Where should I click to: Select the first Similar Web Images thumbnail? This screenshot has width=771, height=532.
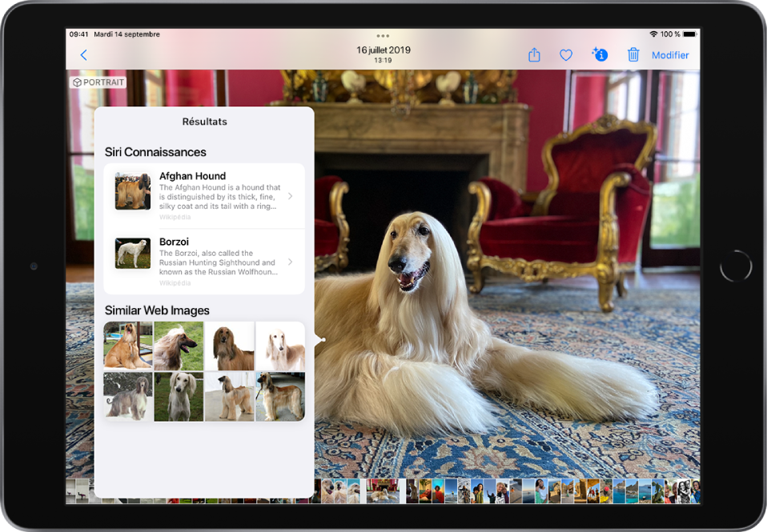[127, 345]
